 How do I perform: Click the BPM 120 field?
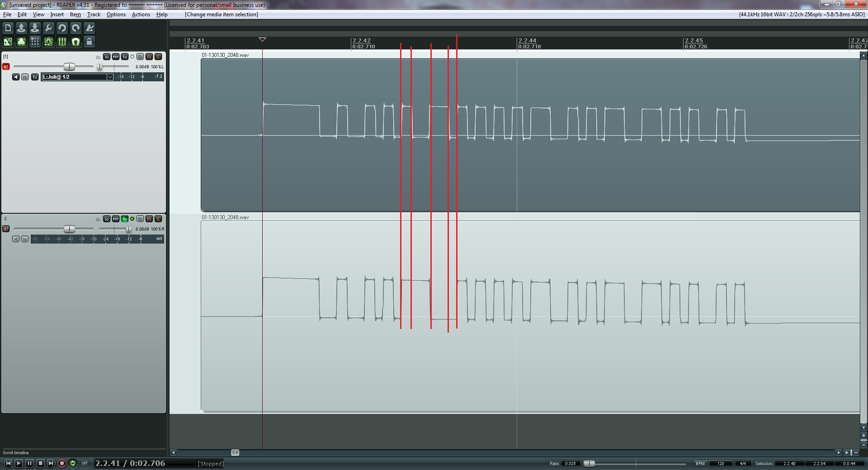coord(721,463)
